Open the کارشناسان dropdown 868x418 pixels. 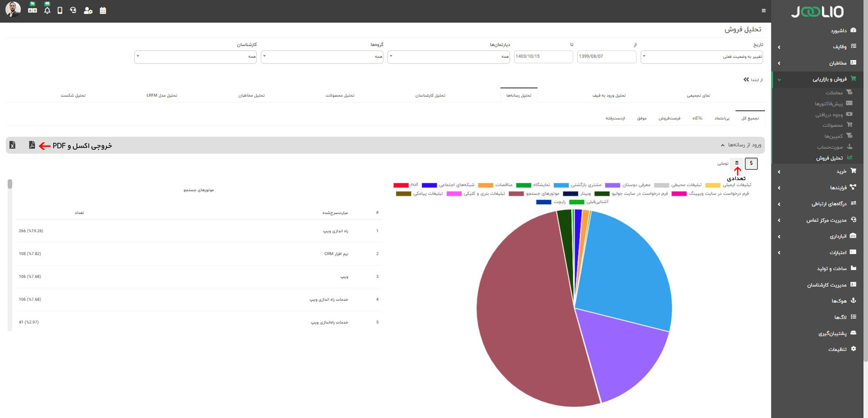(x=196, y=56)
